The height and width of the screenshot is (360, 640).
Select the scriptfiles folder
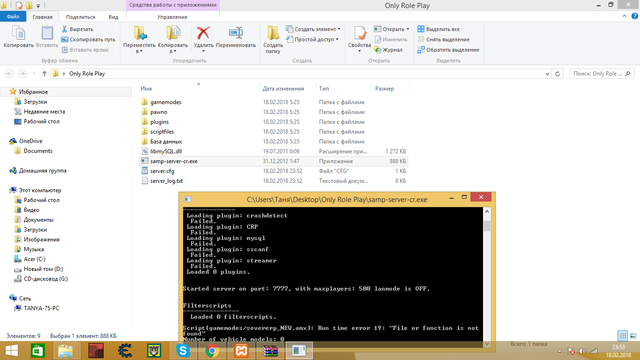(x=162, y=131)
